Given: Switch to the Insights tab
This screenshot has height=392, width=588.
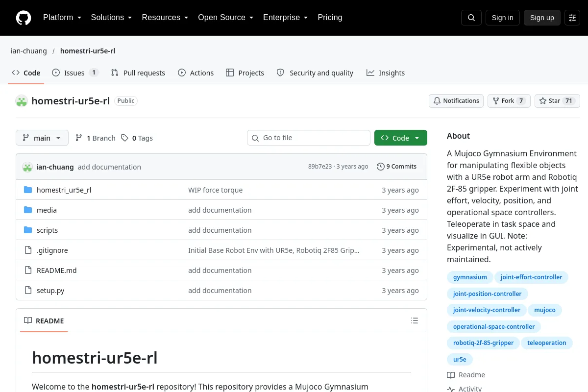Looking at the screenshot, I should click(x=386, y=73).
